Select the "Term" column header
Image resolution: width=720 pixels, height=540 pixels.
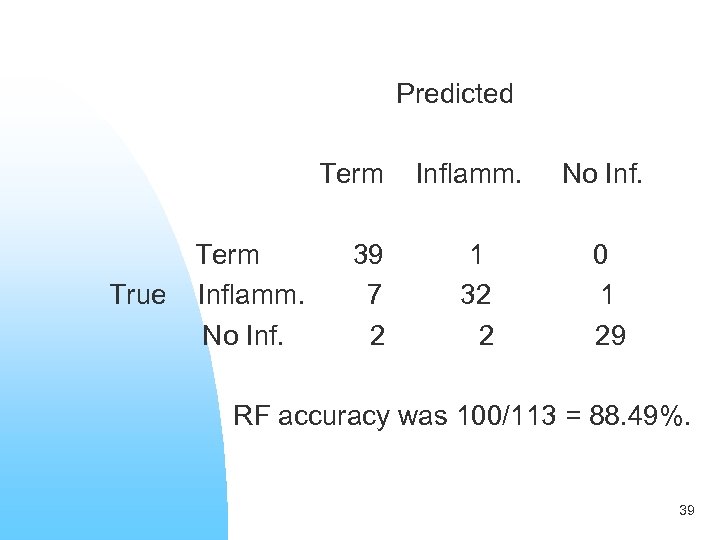(351, 174)
